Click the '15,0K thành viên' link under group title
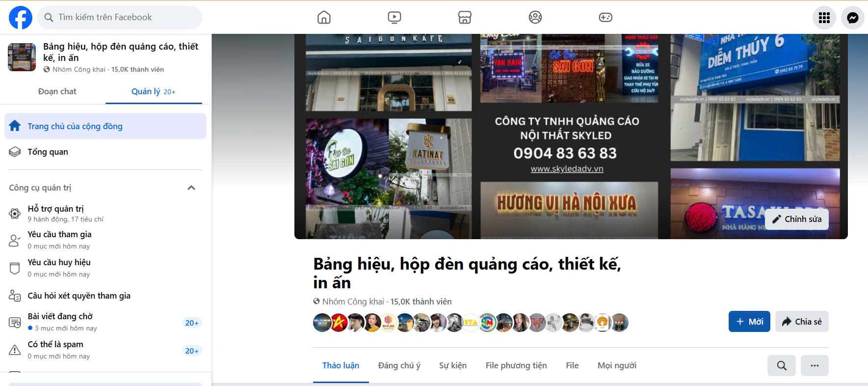Screen dimensions: 868x386 (421, 302)
